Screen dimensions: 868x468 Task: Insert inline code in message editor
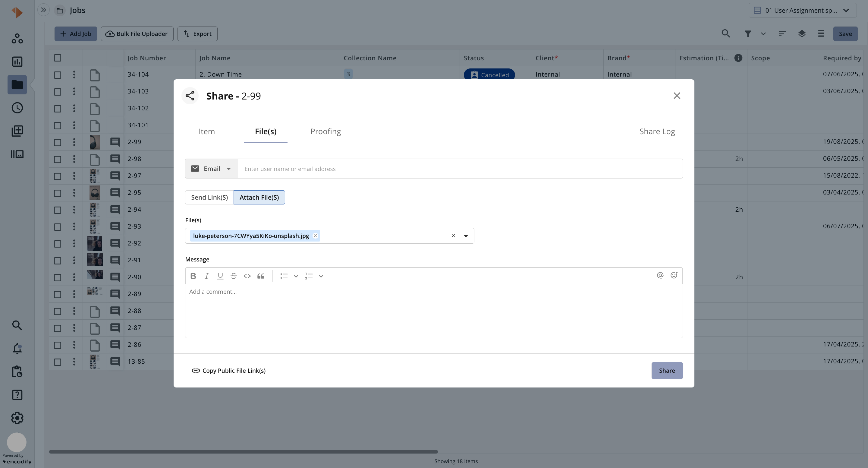(247, 276)
